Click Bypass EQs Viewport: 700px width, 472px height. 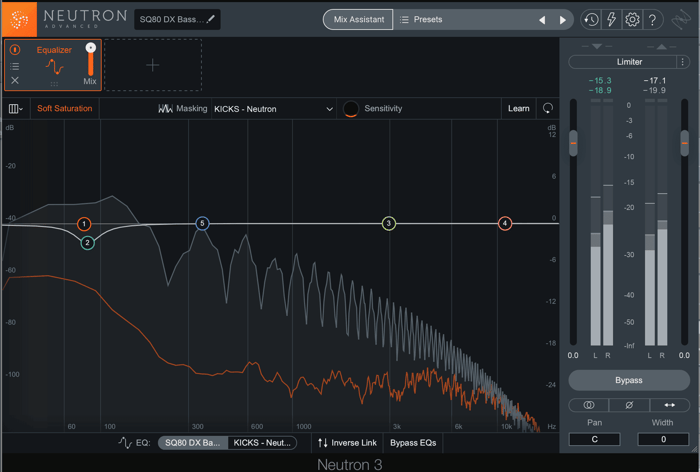[x=413, y=443]
